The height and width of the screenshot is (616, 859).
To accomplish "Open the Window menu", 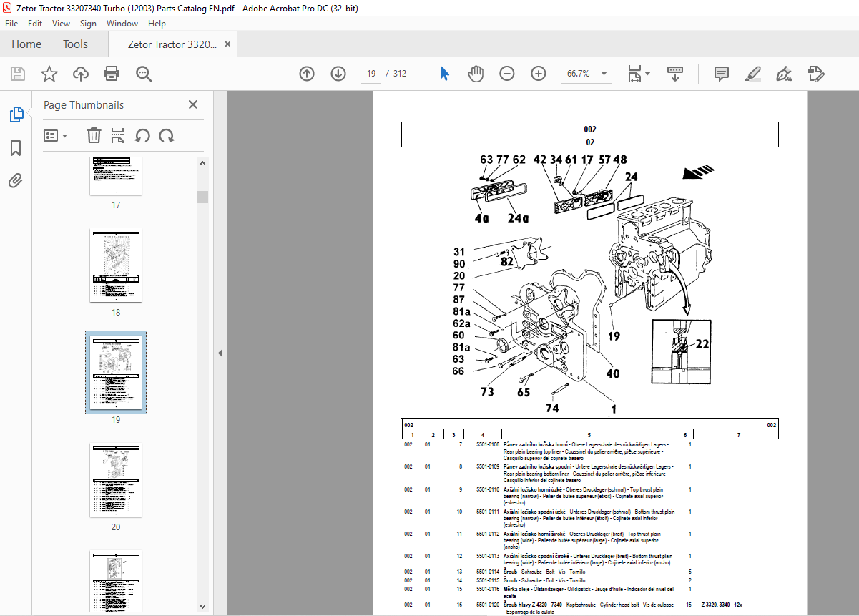I will 122,24.
